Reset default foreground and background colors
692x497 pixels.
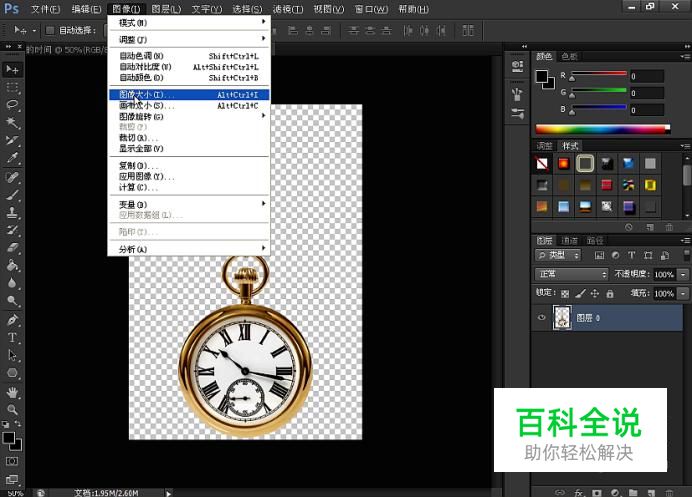coord(5,424)
